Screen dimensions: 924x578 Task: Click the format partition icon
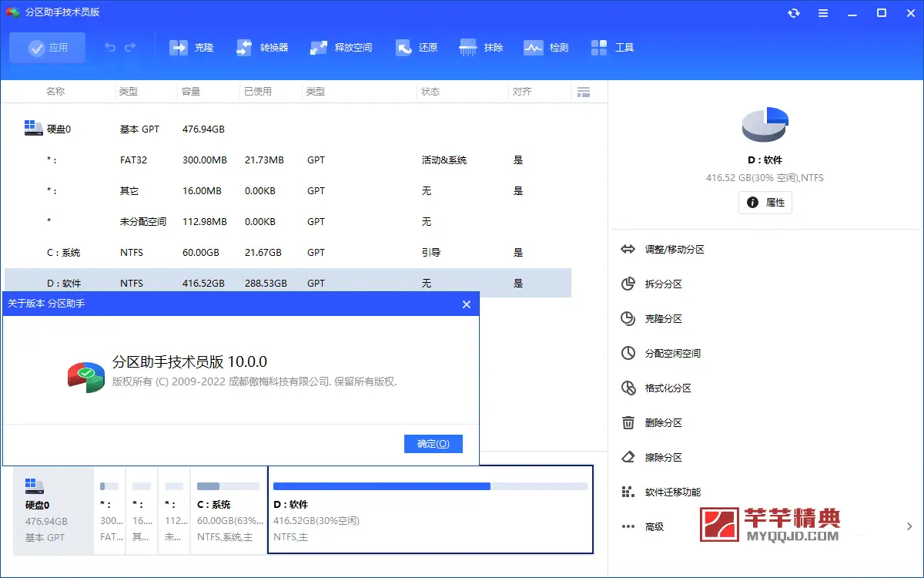point(628,388)
